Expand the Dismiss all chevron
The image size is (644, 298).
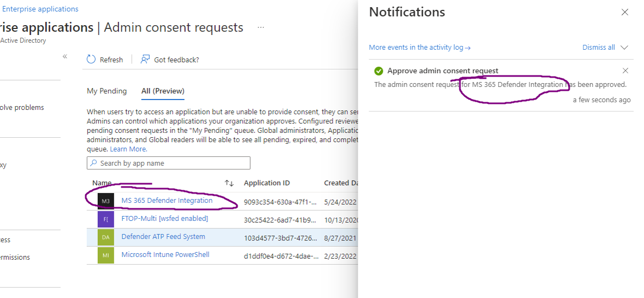pyautogui.click(x=624, y=47)
